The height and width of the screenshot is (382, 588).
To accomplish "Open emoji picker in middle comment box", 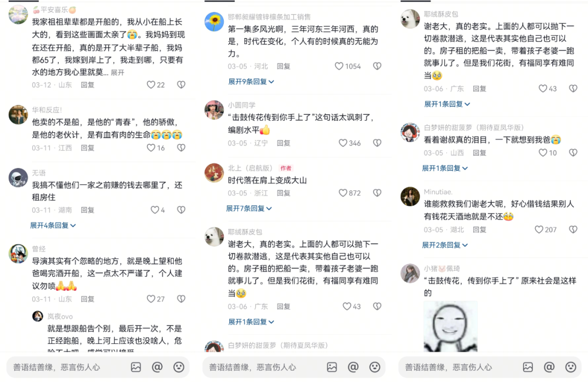I will click(x=375, y=367).
